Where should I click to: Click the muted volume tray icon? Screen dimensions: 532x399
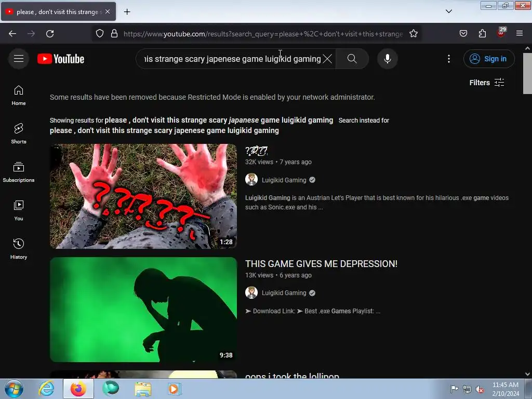(x=480, y=389)
